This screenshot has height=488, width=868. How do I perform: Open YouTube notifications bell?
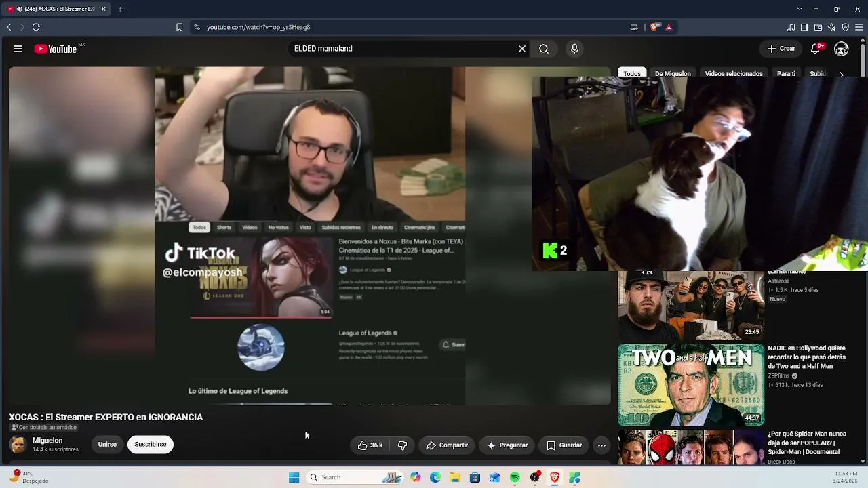(x=816, y=49)
